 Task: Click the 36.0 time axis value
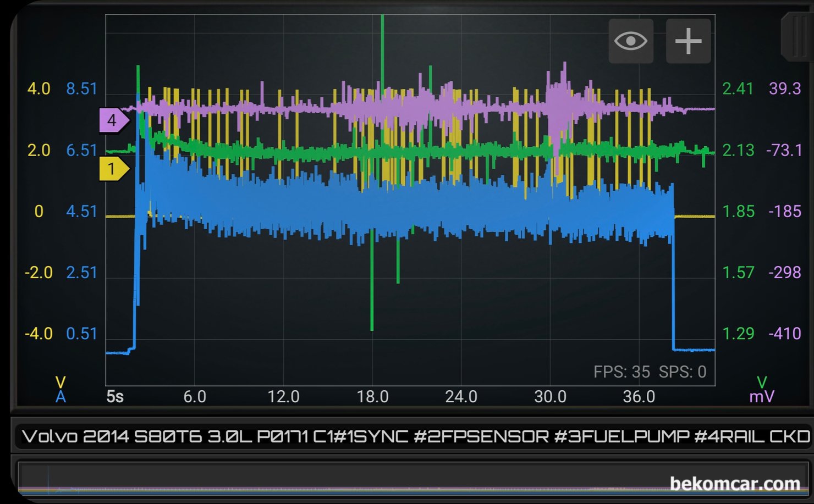(x=639, y=397)
